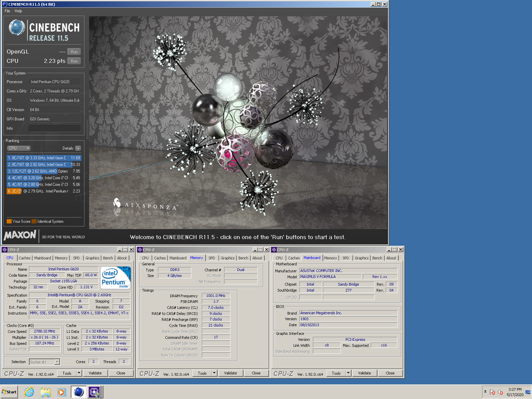Open Bench tab in Mainboard CPU-Z window
532x399 pixels.
(377, 258)
